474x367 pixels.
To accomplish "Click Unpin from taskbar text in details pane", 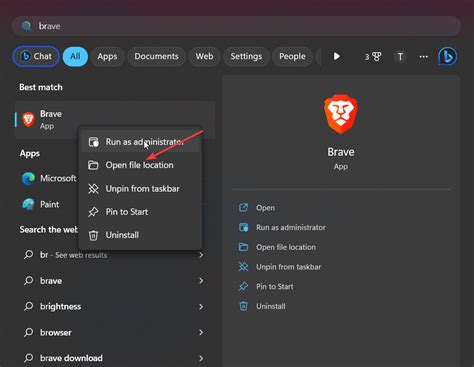I will (x=288, y=267).
